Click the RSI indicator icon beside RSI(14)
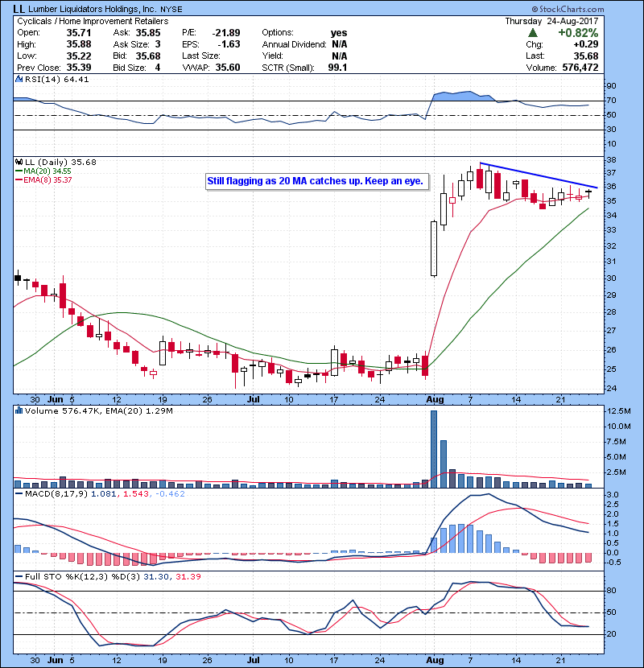 tap(19, 79)
